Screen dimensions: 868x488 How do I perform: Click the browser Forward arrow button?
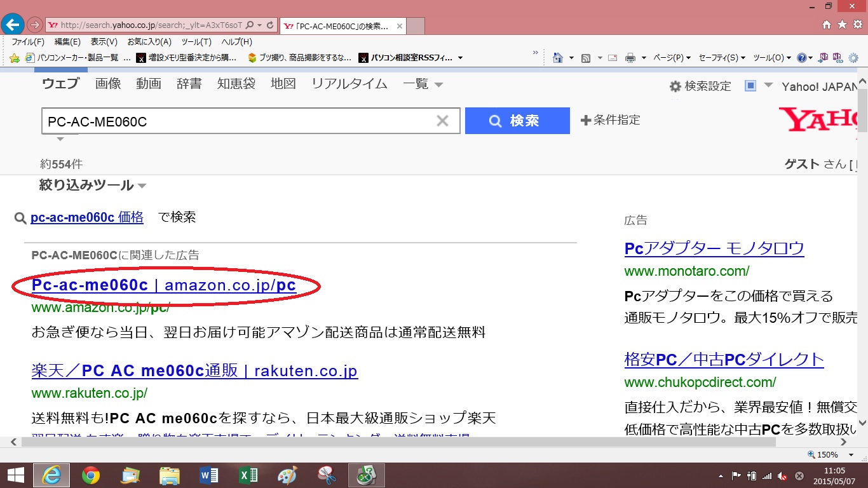click(x=35, y=25)
